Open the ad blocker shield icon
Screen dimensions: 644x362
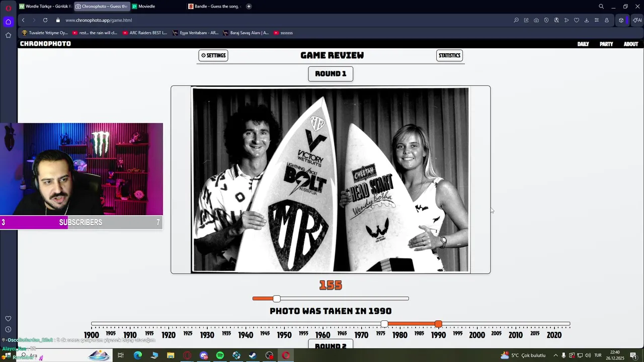click(546, 20)
